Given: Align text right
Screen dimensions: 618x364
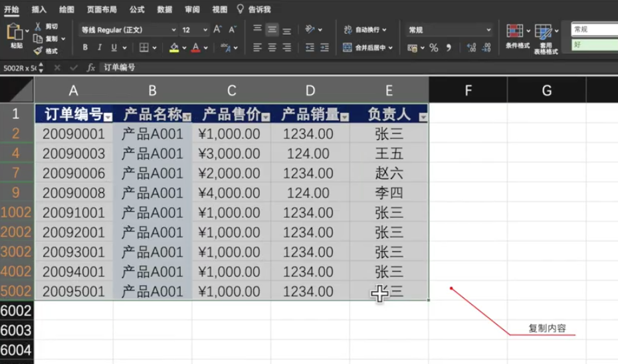Looking at the screenshot, I should point(287,48).
